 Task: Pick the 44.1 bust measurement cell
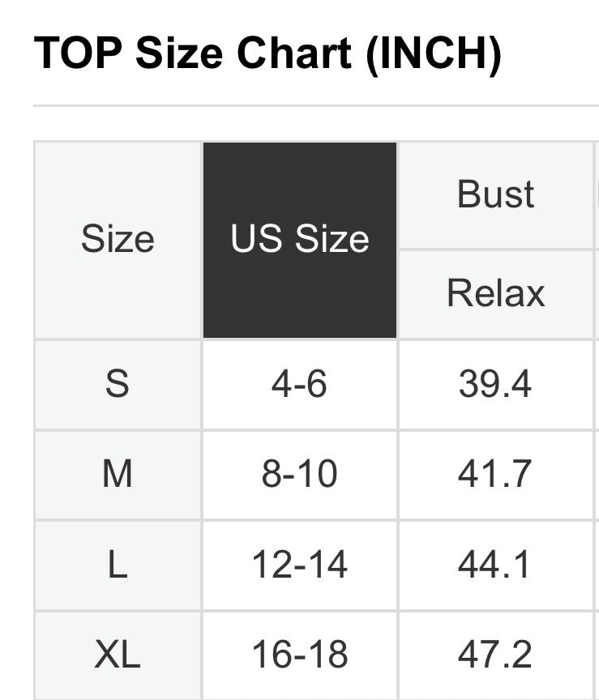tap(495, 564)
